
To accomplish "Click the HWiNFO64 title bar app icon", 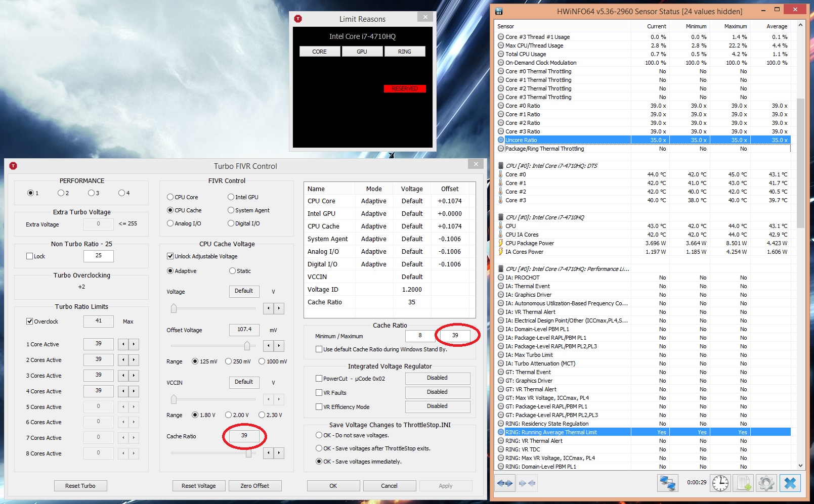I will click(x=499, y=11).
